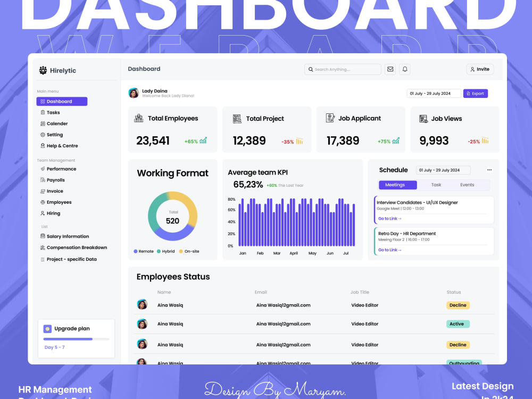
Task: Select Dashboard in the main menu
Action: [x=62, y=101]
